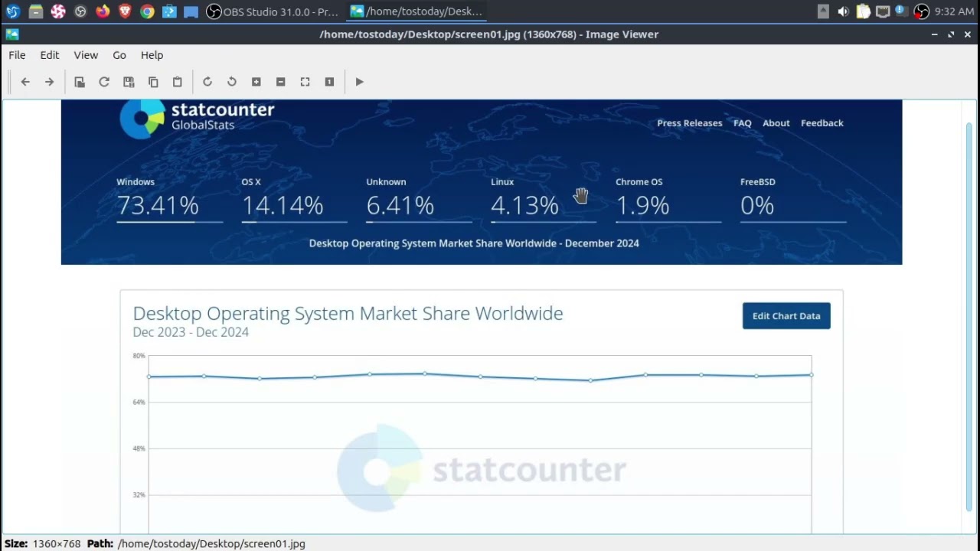Image resolution: width=980 pixels, height=551 pixels.
Task: Launch Google Chrome from the panel
Action: pos(147,11)
